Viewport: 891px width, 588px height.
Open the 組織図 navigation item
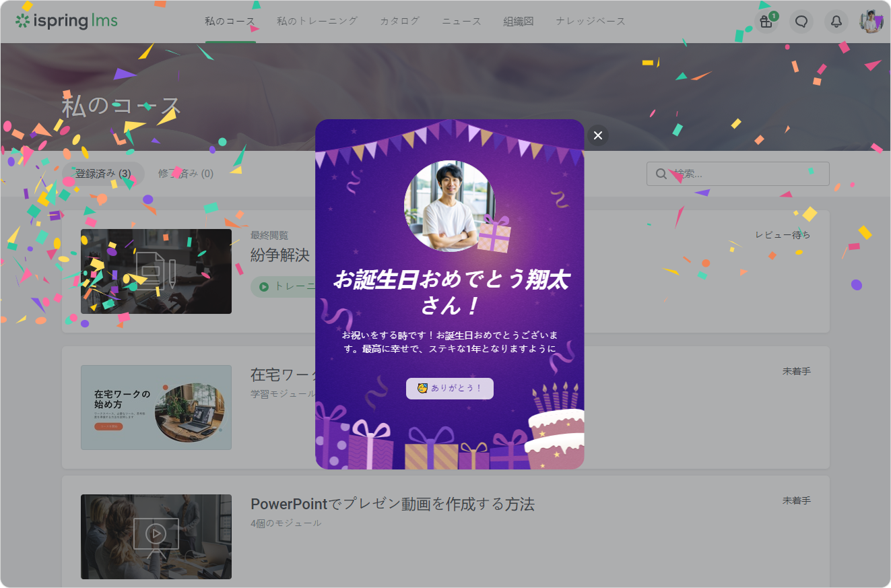pyautogui.click(x=519, y=22)
